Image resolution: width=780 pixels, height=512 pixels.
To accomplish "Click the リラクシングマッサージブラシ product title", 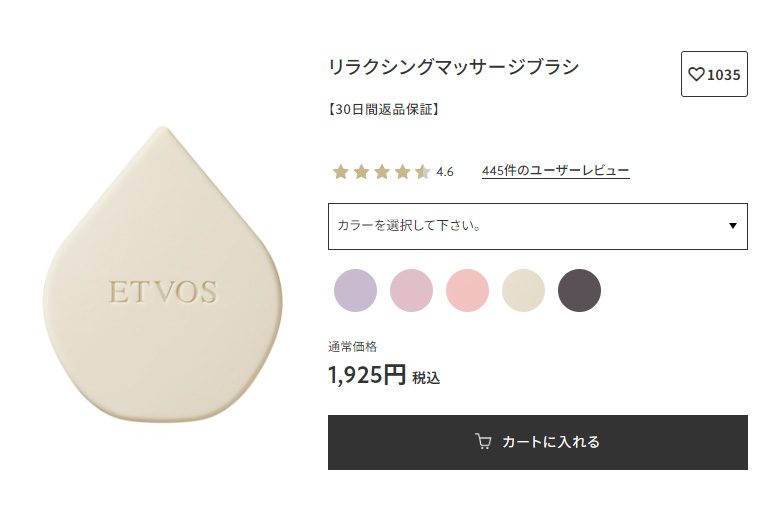I will 454,67.
